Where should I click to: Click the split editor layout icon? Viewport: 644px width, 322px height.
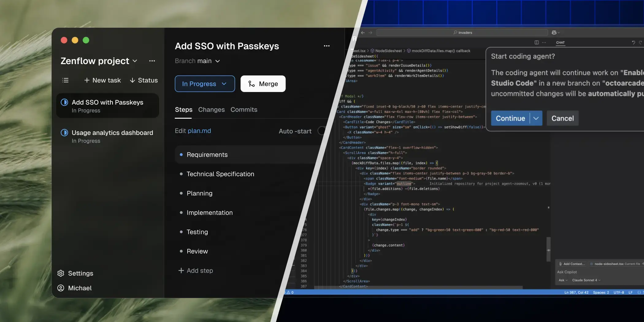[x=536, y=43]
